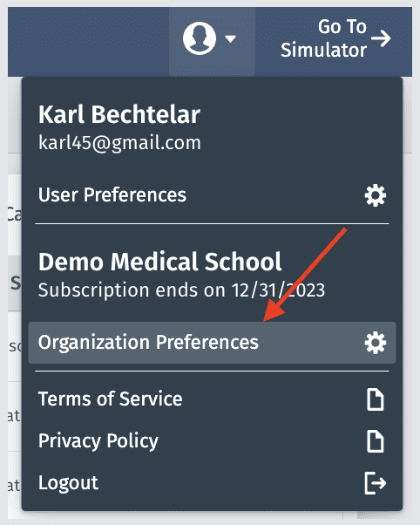Collapse the account menu using the caret arrow
This screenshot has height=525, width=420.
(x=230, y=39)
